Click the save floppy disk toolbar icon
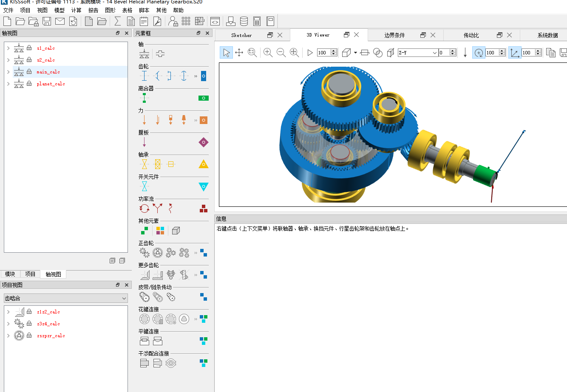 click(x=47, y=21)
